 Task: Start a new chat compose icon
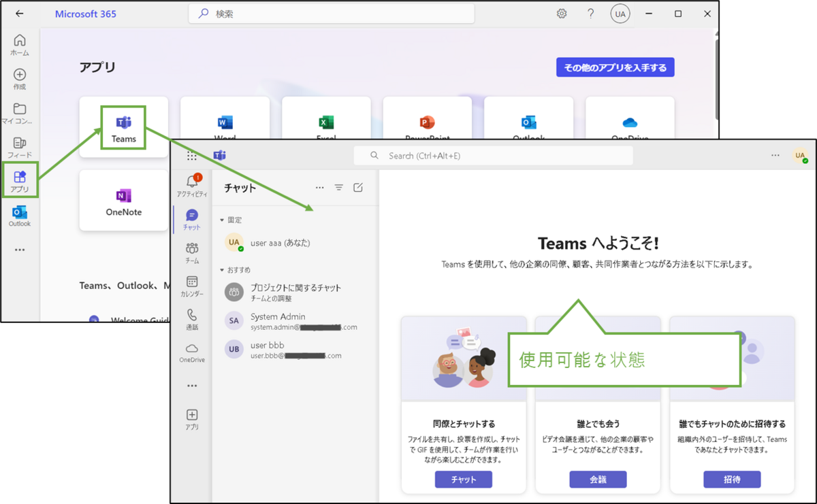[358, 188]
